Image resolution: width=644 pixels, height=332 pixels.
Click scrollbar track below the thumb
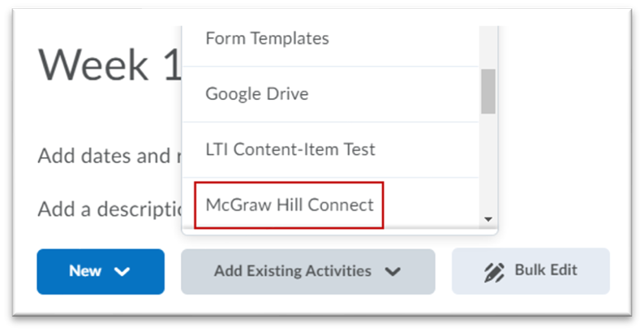[x=487, y=162]
